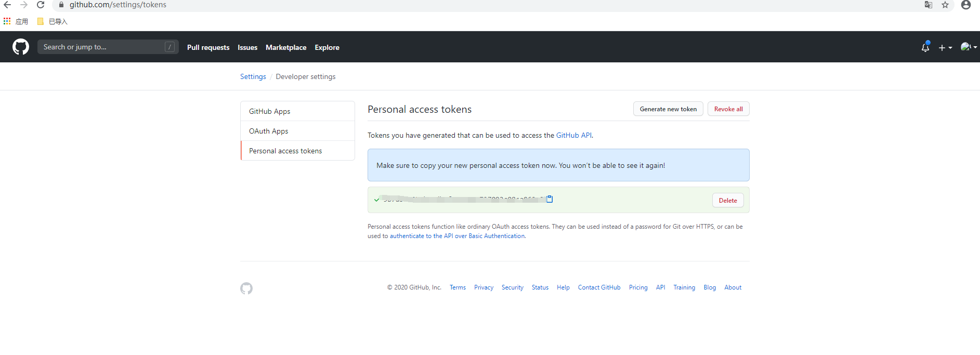The image size is (980, 355).
Task: Open Pull requests in header
Action: (208, 47)
